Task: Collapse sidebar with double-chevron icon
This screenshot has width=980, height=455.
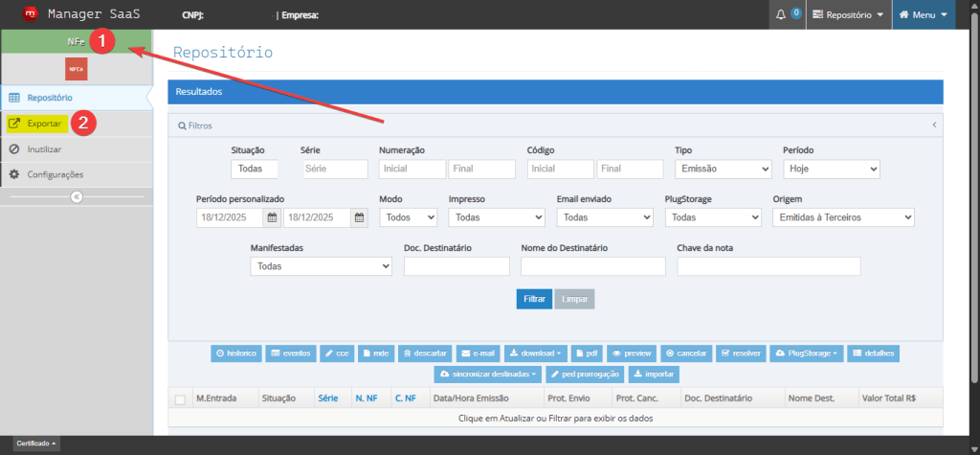Action: tap(77, 196)
